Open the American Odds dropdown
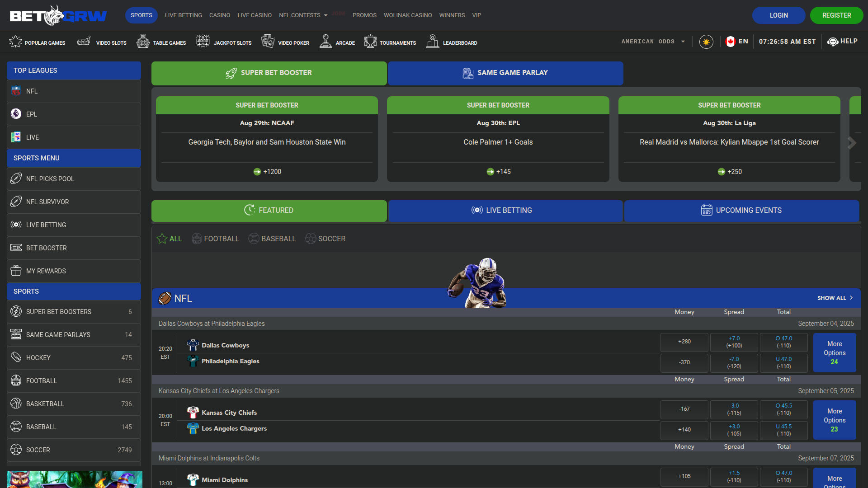The width and height of the screenshot is (868, 488). (653, 42)
